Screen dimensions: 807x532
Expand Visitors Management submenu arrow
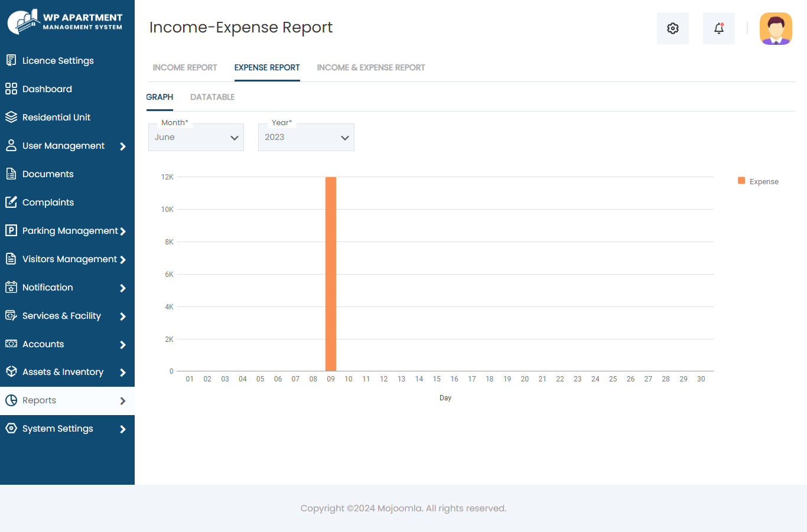123,260
